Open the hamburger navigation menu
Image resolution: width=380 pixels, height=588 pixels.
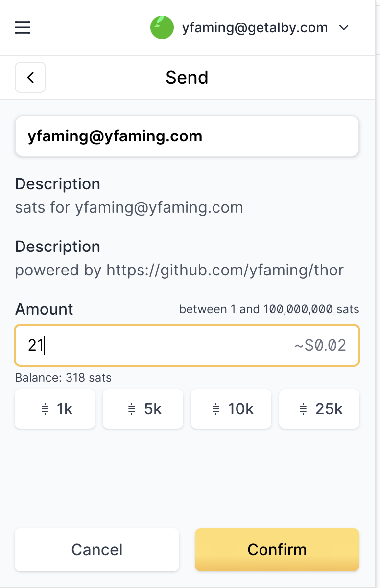(23, 27)
